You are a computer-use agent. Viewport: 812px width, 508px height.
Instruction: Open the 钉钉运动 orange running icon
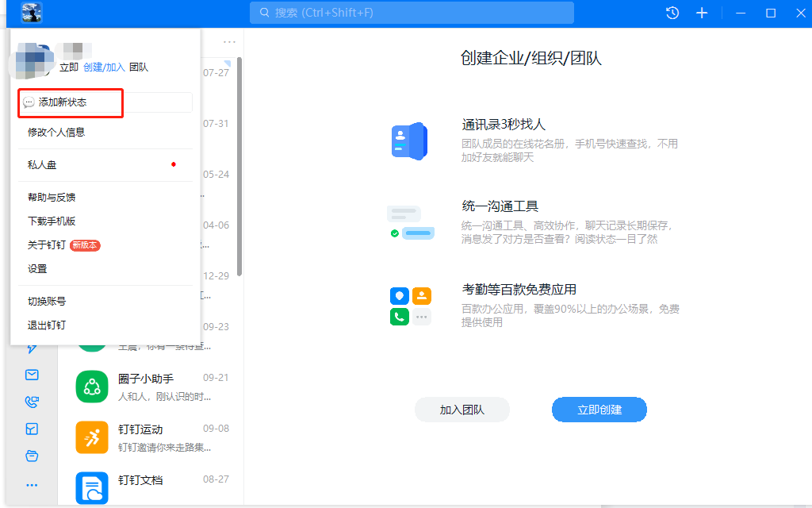(x=92, y=437)
